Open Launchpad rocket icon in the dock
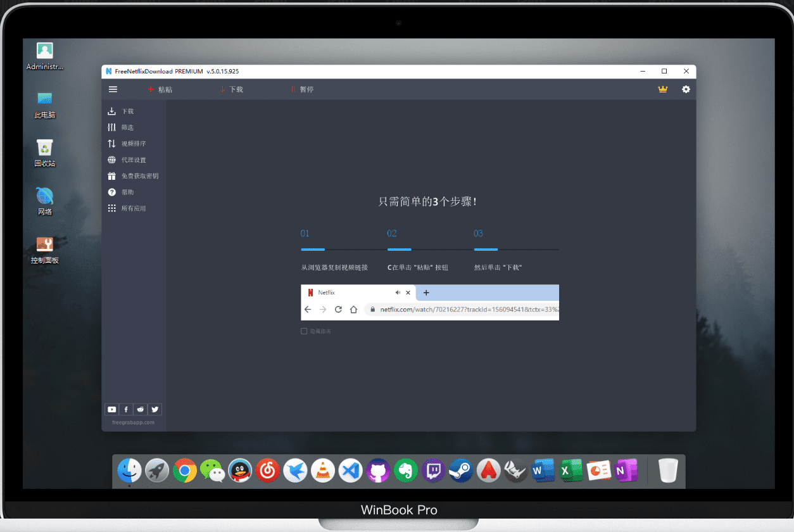Screen dimensions: 794x532 pos(157,471)
